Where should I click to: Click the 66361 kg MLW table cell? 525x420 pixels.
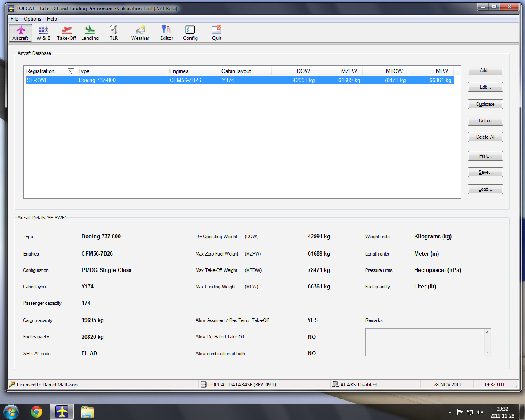point(440,80)
